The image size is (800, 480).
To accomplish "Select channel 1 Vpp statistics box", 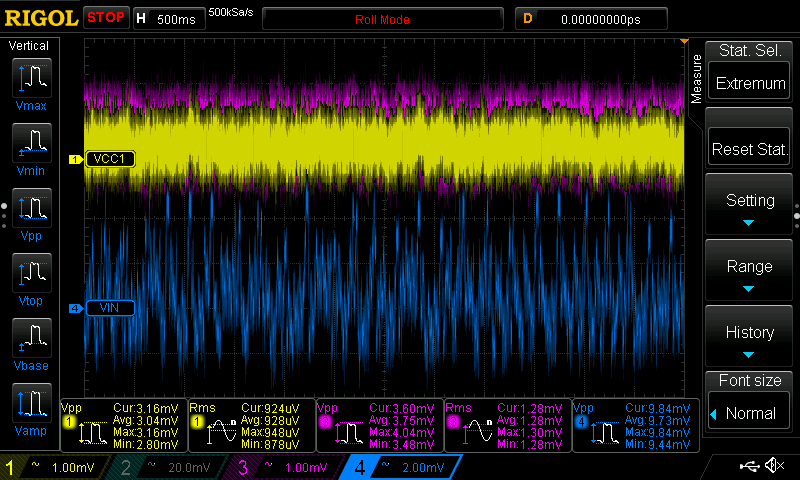I will point(124,426).
